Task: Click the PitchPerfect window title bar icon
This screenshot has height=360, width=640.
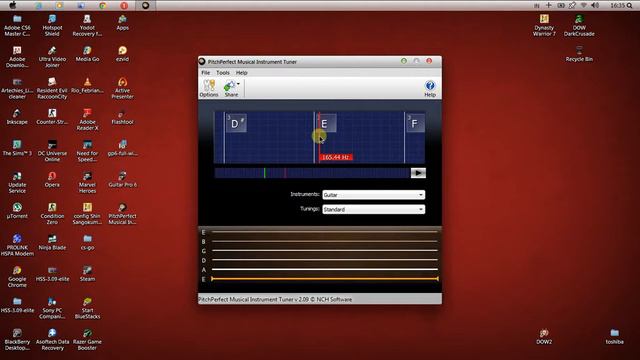Action: click(202, 62)
